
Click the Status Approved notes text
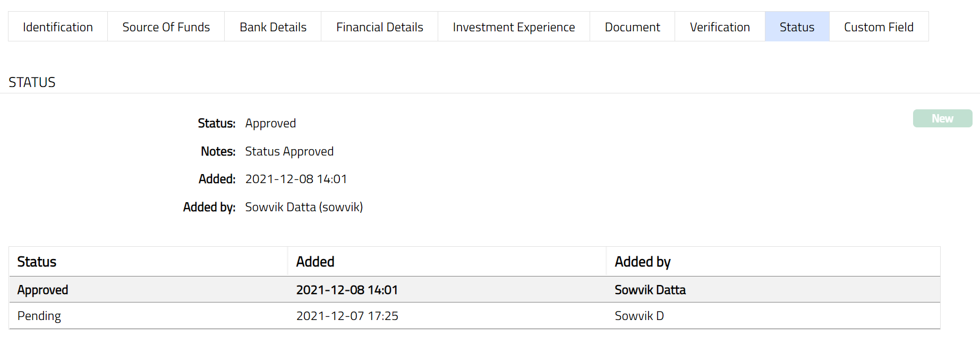click(289, 151)
